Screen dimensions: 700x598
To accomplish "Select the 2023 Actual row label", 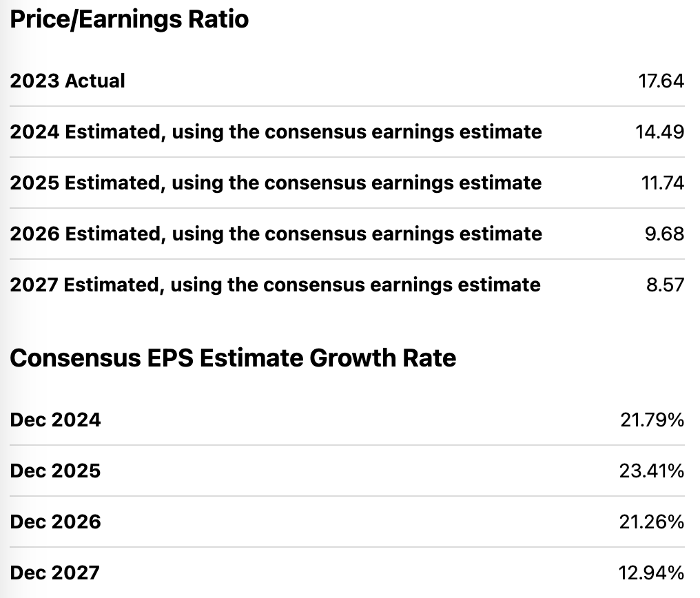I will pyautogui.click(x=68, y=81).
